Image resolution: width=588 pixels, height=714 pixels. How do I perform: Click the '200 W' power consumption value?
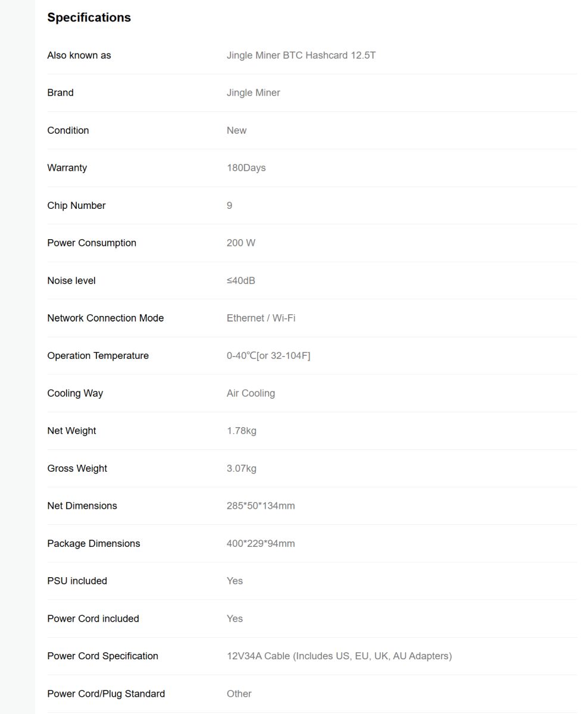click(x=240, y=243)
